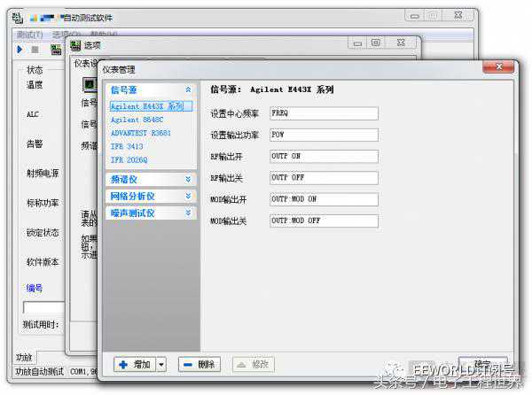Click the 删除 minus button
This screenshot has width=532, height=395.
tap(199, 365)
